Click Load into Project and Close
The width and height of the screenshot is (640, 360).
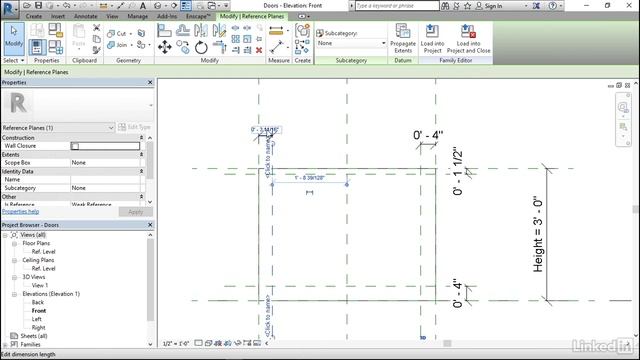(469, 39)
